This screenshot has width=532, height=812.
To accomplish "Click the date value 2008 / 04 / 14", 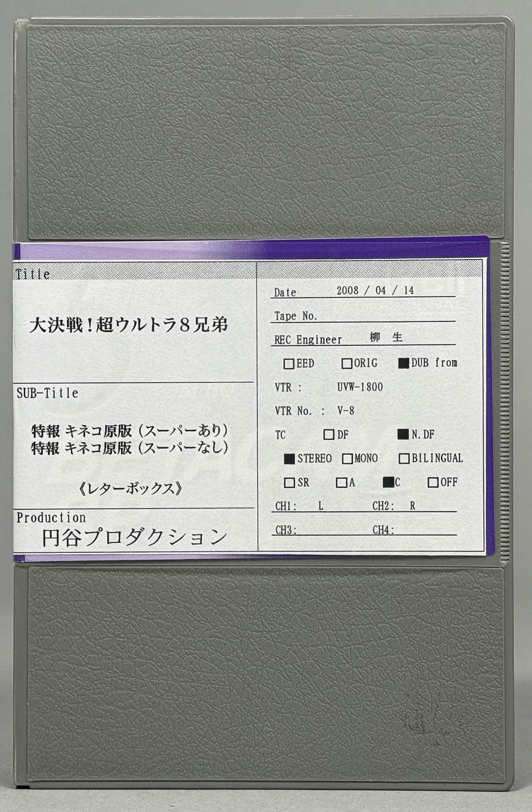I will (x=375, y=290).
